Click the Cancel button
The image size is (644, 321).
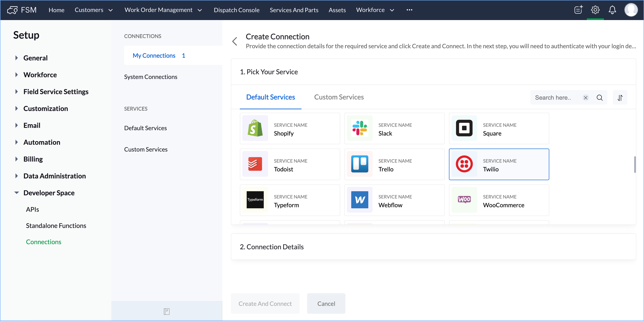(326, 303)
